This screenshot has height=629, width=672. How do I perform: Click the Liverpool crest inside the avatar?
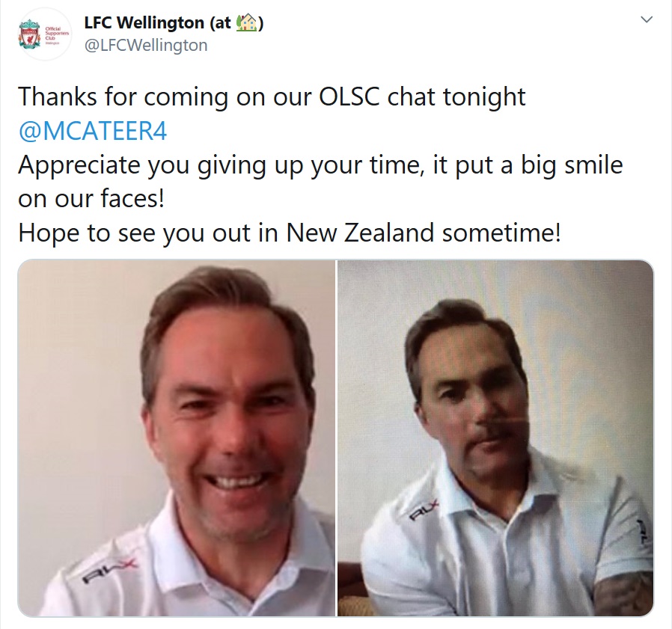pyautogui.click(x=30, y=34)
